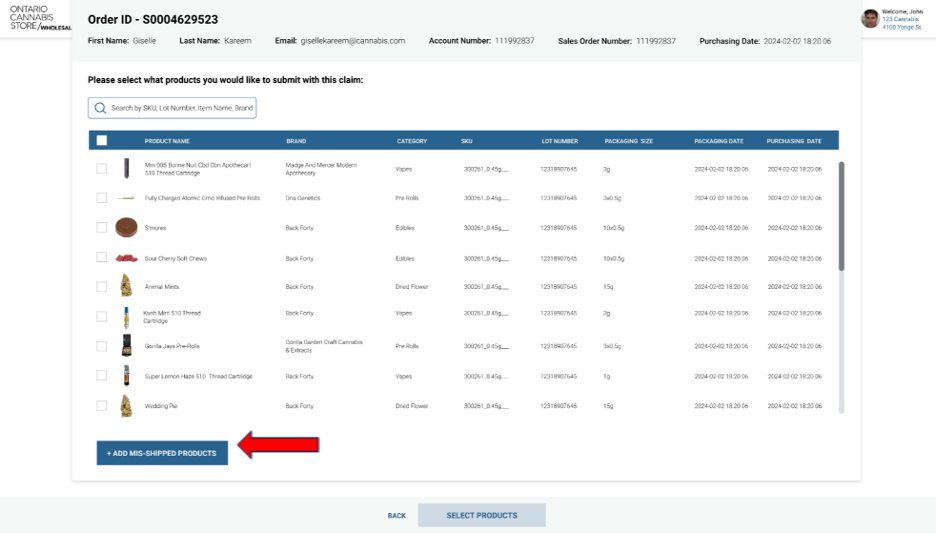Select the S'mores product checkbox
936x534 pixels.
[102, 228]
